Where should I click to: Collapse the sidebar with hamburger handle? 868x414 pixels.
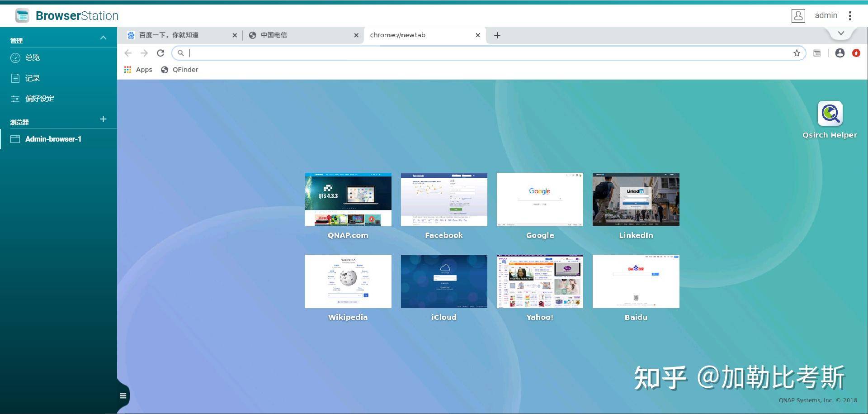[123, 395]
